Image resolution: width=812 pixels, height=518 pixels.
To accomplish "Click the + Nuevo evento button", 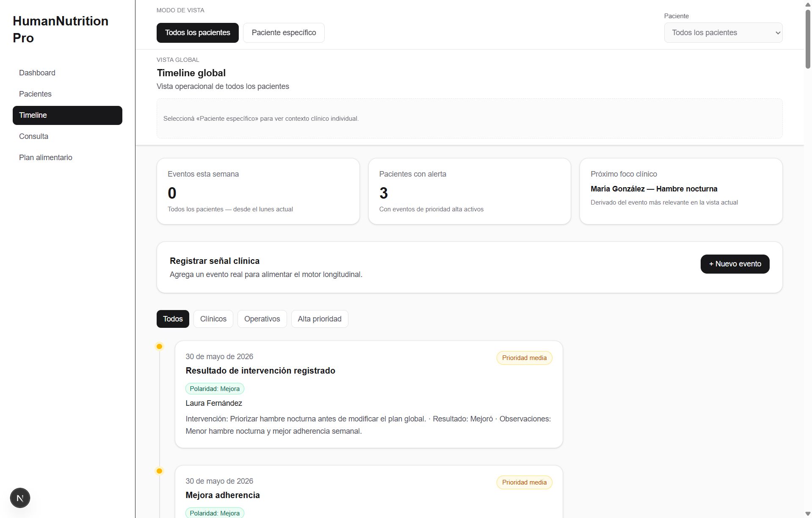I will tap(735, 264).
